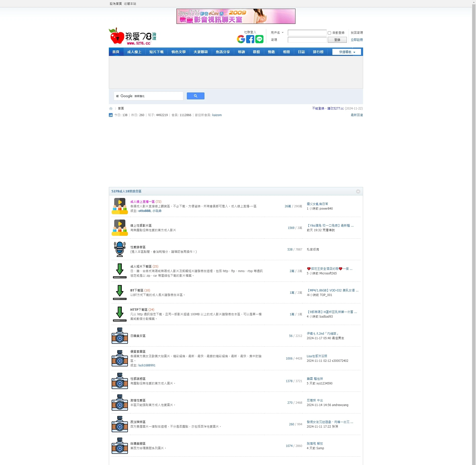Expand the 快捷導航 quick navigation menu
The image size is (476, 465).
[x=347, y=52]
